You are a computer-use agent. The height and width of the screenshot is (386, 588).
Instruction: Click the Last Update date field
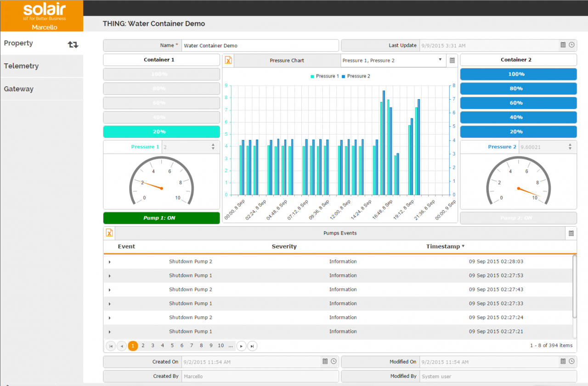[x=488, y=45]
